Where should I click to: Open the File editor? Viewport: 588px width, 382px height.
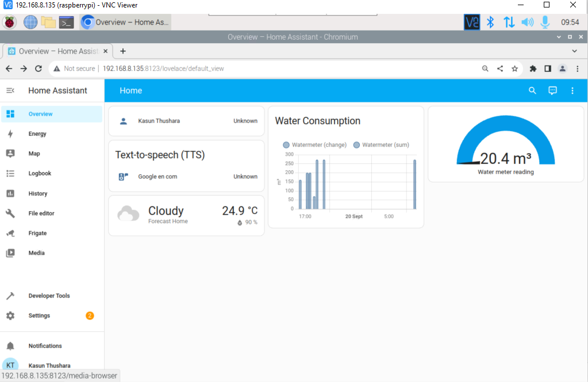41,213
